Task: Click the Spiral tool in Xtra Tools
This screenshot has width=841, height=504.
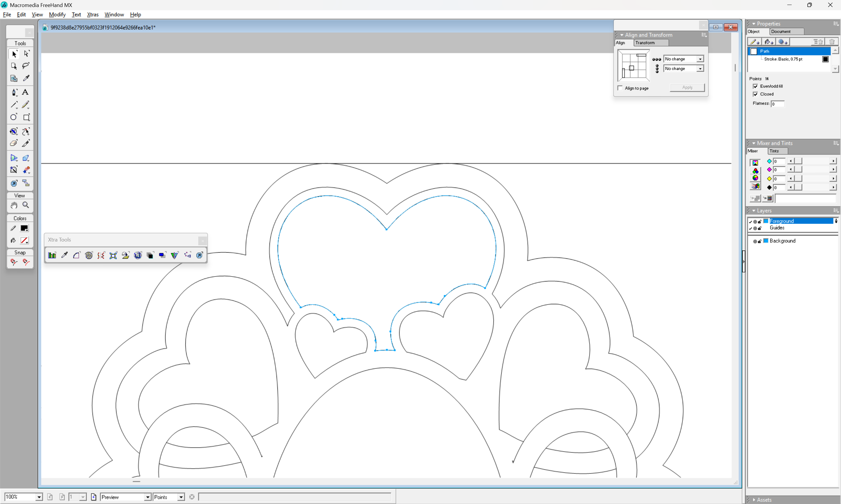Action: coord(89,255)
